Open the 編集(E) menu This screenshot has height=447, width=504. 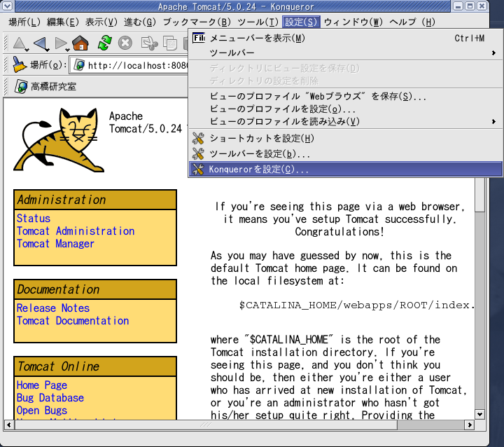[x=63, y=22]
